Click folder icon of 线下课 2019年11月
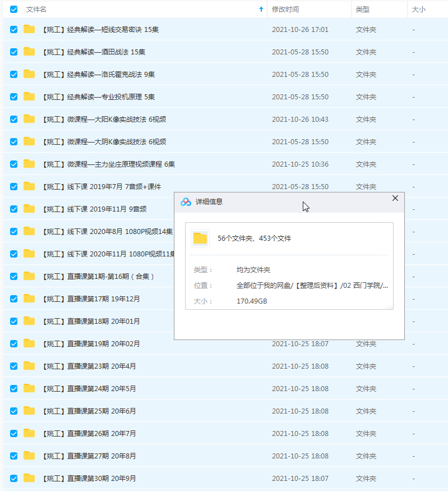 tap(29, 209)
